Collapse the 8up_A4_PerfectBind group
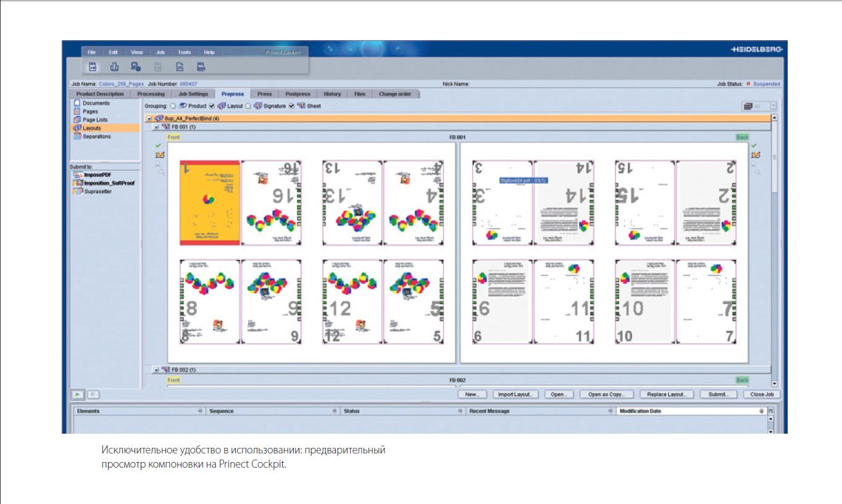This screenshot has height=504, width=842. (149, 118)
